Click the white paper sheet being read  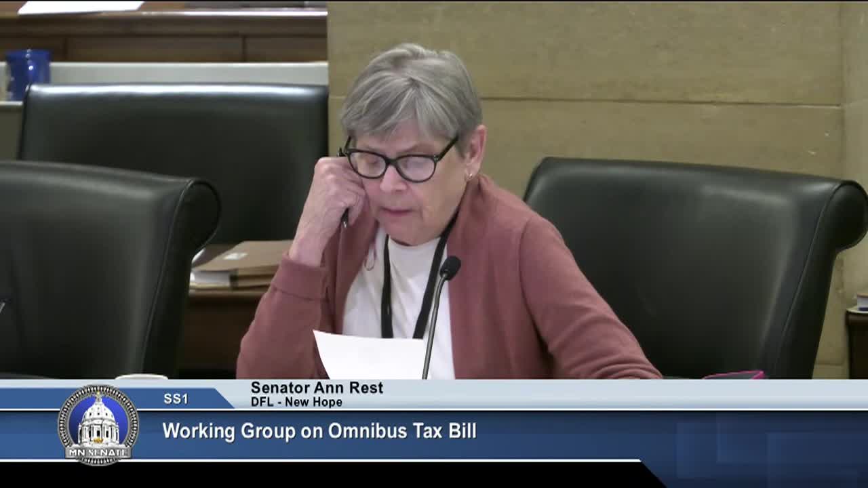(x=368, y=356)
